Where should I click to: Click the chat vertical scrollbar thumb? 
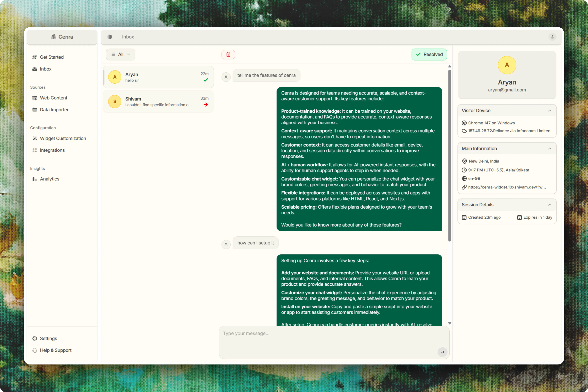pos(450,156)
